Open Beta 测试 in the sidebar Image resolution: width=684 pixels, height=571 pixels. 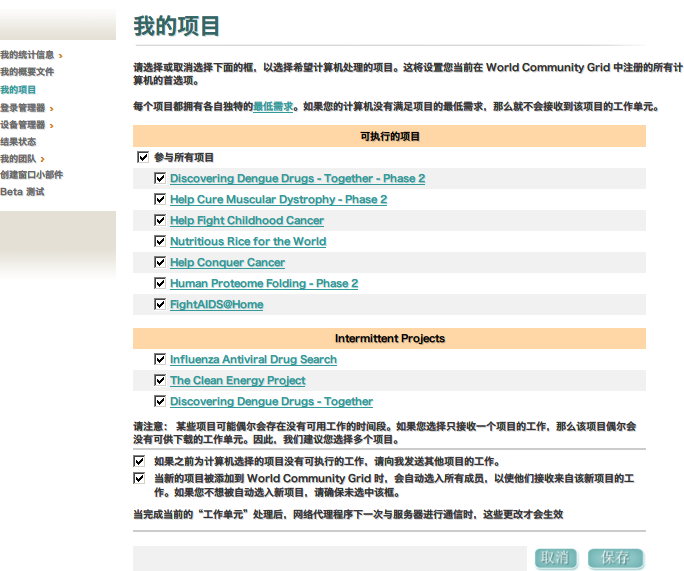point(22,191)
